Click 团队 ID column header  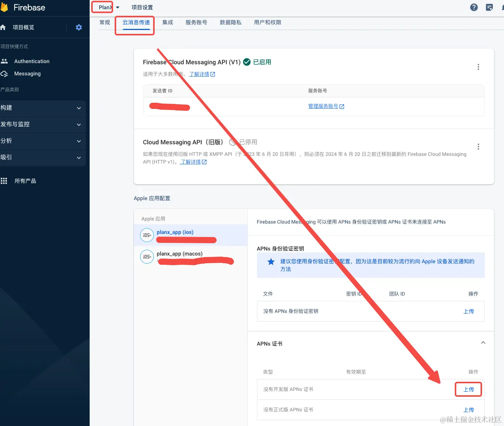(397, 294)
